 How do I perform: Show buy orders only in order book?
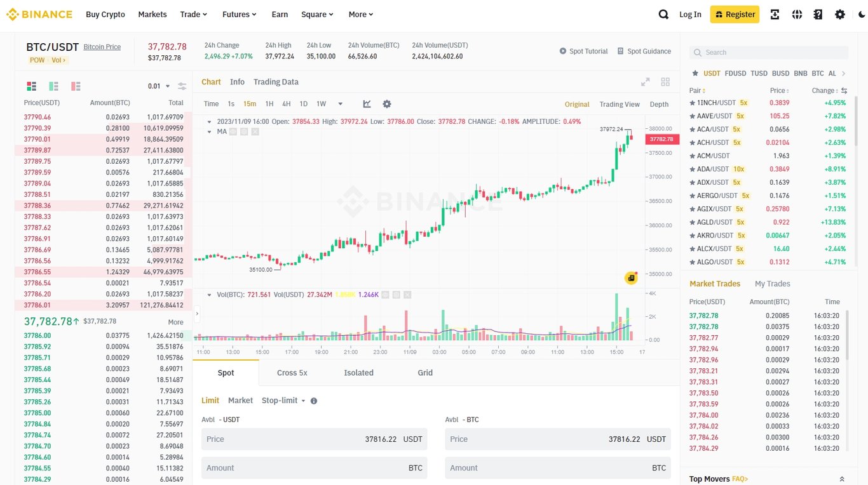point(53,86)
